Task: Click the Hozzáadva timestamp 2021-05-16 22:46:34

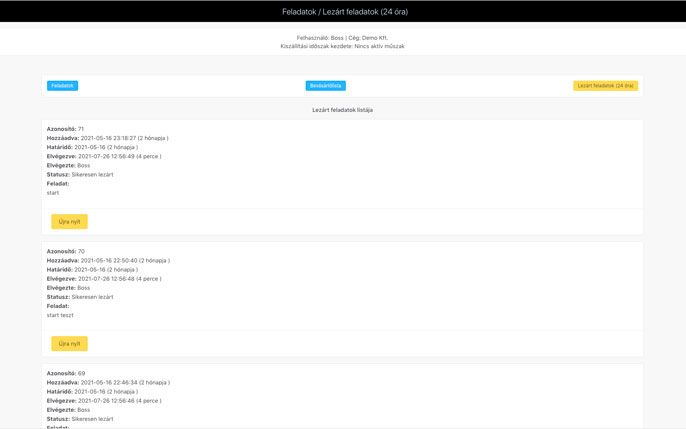Action: 108,382
